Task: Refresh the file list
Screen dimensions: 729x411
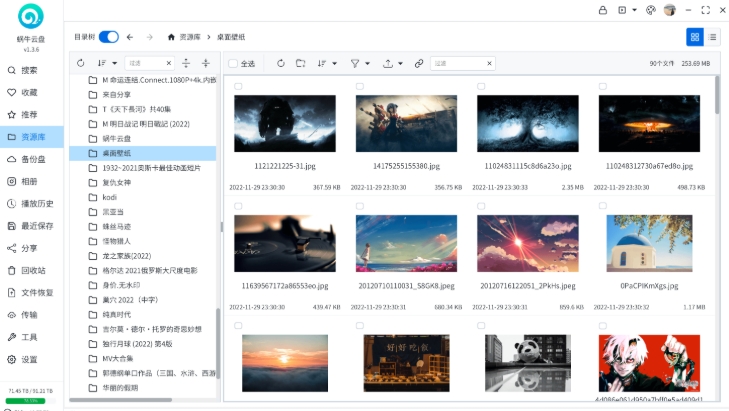Action: (x=280, y=63)
